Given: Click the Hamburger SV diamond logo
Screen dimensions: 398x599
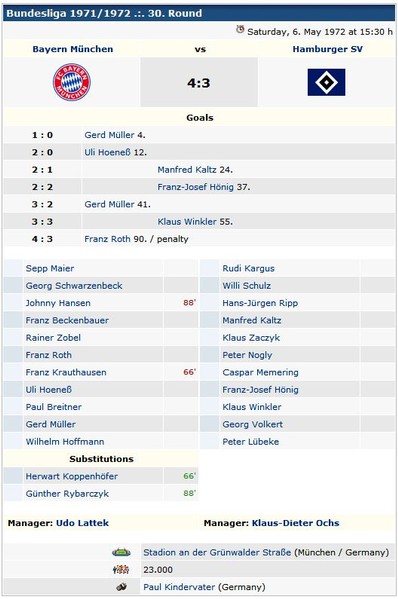Looking at the screenshot, I should click(326, 82).
